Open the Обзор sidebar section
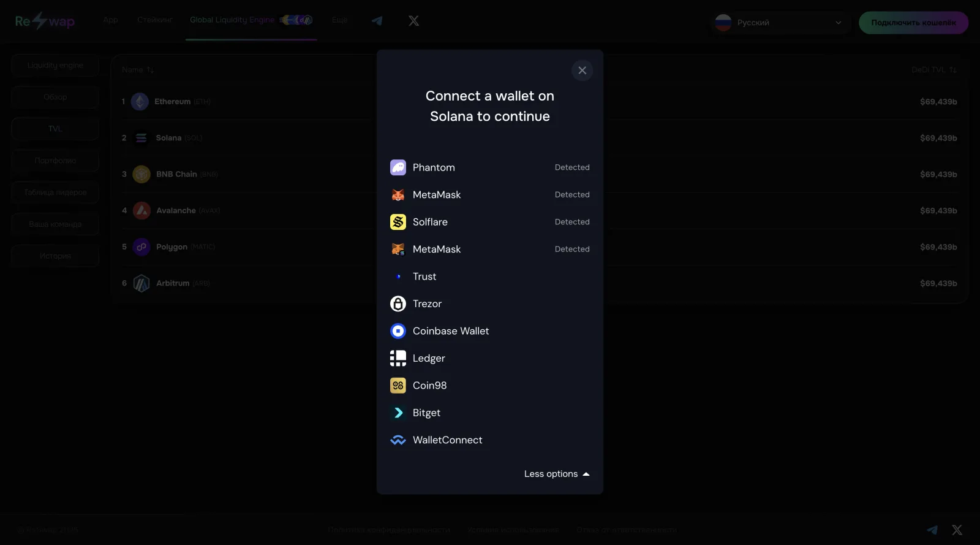The image size is (980, 545). pos(55,97)
